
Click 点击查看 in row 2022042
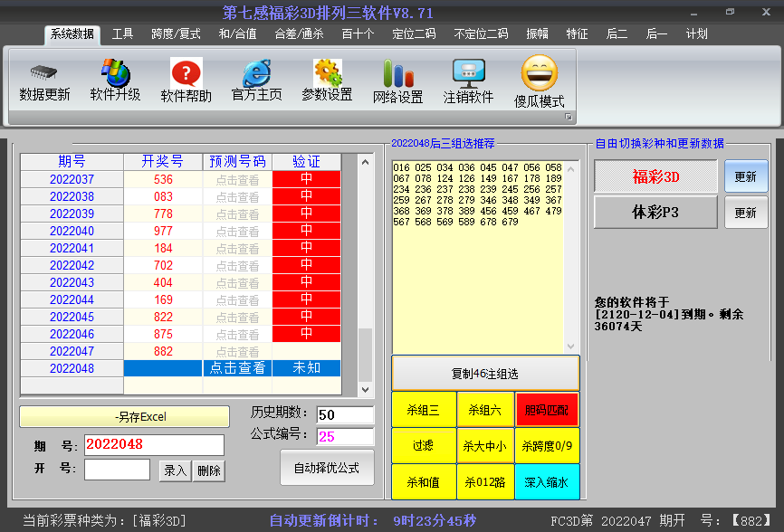pos(237,265)
